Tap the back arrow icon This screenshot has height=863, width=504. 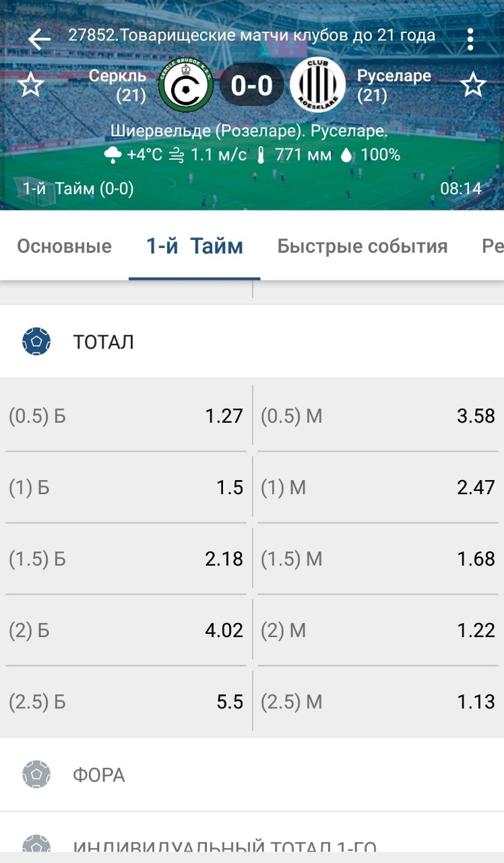click(x=39, y=39)
